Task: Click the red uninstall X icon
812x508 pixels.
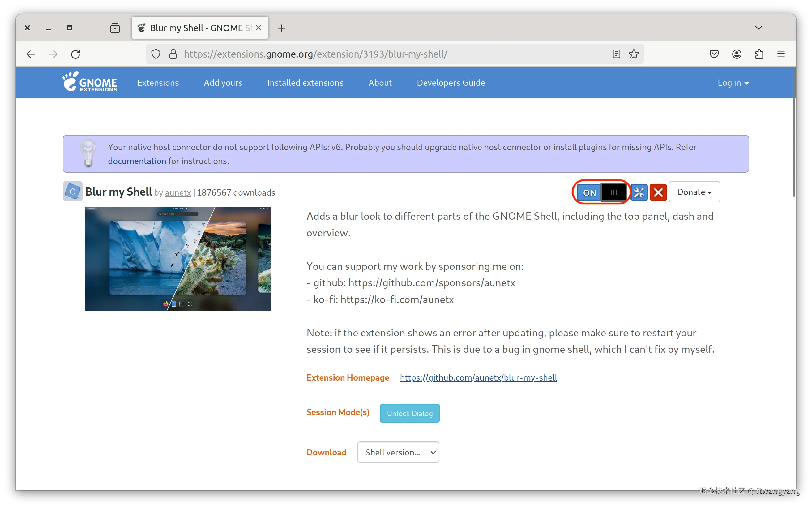Action: (658, 192)
